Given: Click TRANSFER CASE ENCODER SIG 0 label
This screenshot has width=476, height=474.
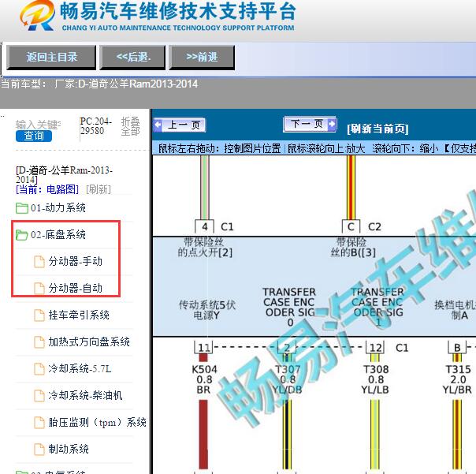Looking at the screenshot, I should pos(289,307).
